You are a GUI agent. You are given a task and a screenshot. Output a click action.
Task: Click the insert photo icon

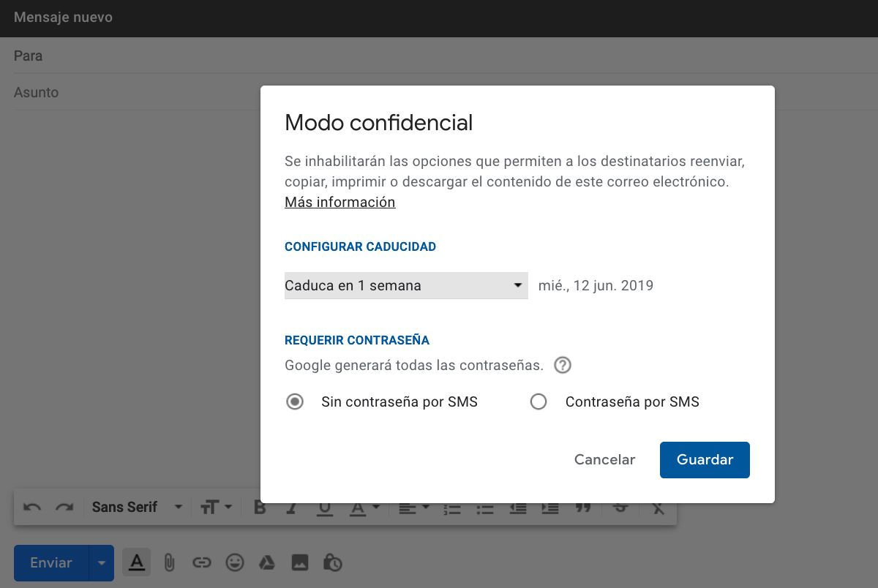point(300,562)
